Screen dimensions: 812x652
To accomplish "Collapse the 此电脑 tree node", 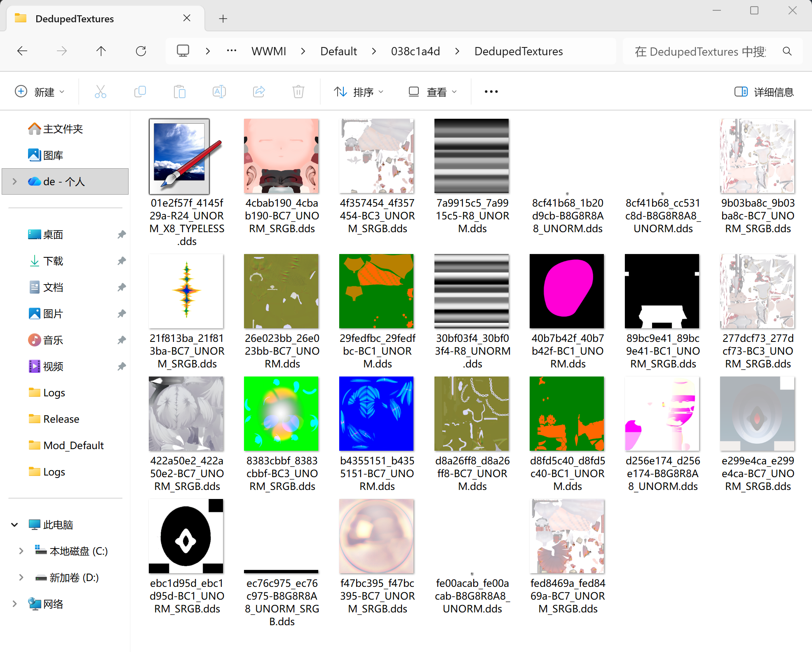I will pyautogui.click(x=14, y=525).
